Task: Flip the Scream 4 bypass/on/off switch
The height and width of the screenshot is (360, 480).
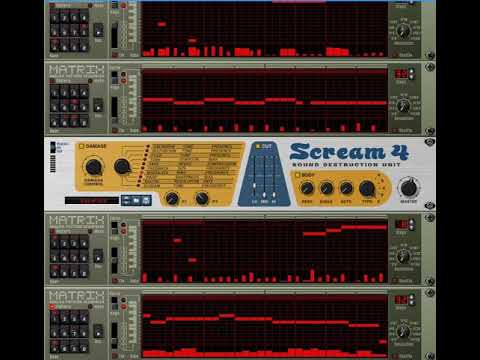Action: pyautogui.click(x=53, y=147)
